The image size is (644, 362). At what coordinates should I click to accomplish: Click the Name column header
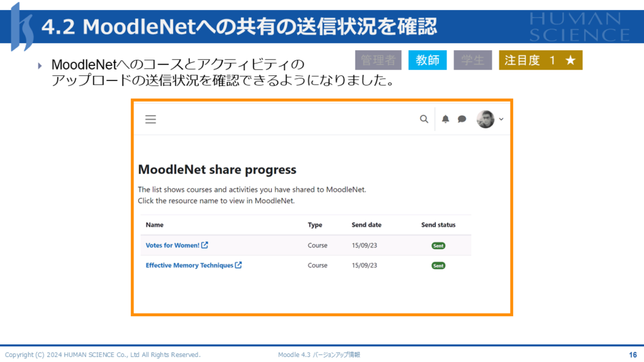(155, 224)
